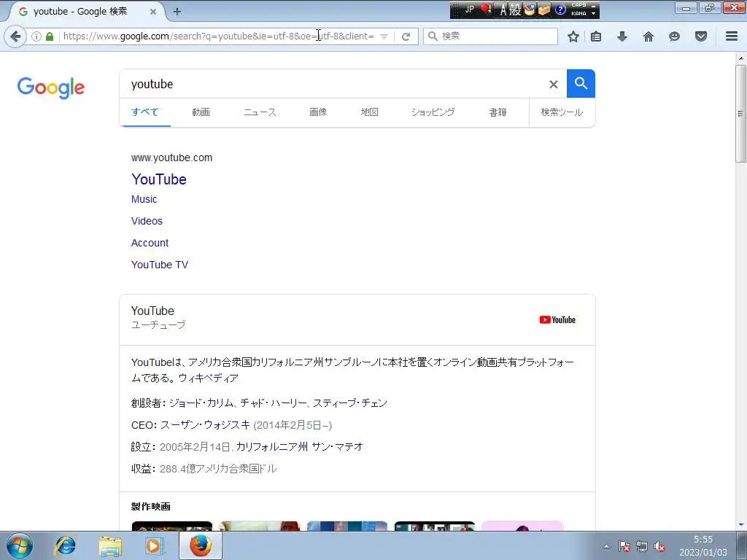Reload the page with refresh icon
The height and width of the screenshot is (560, 747).
coord(406,36)
